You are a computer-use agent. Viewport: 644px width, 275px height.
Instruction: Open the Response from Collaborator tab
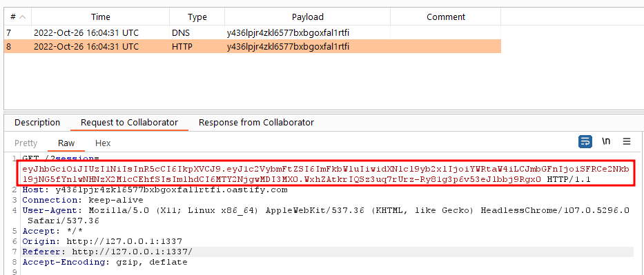coord(256,123)
